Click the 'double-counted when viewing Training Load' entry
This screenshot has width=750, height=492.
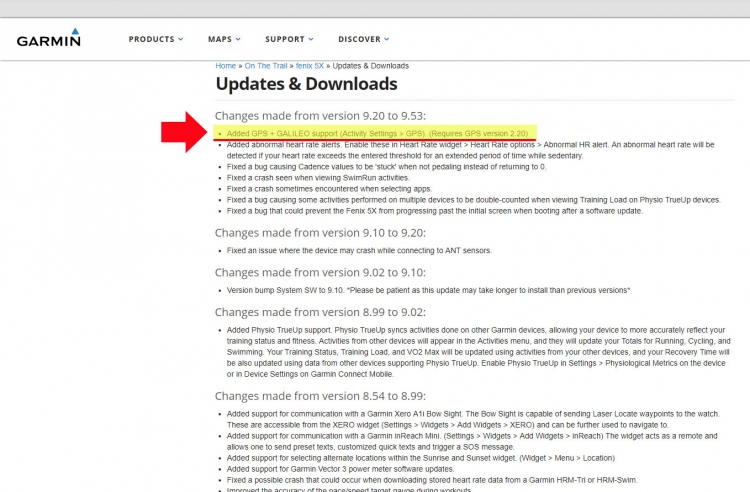(x=474, y=200)
